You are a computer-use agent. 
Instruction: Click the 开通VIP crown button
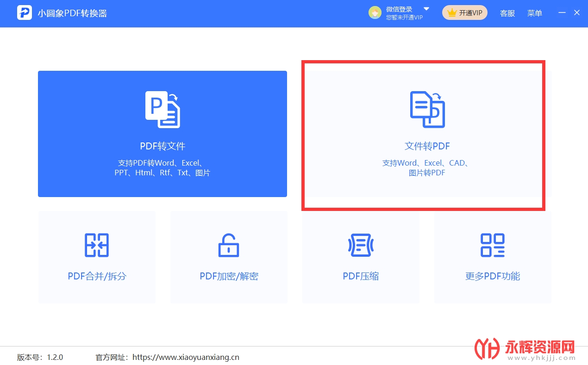coord(465,13)
